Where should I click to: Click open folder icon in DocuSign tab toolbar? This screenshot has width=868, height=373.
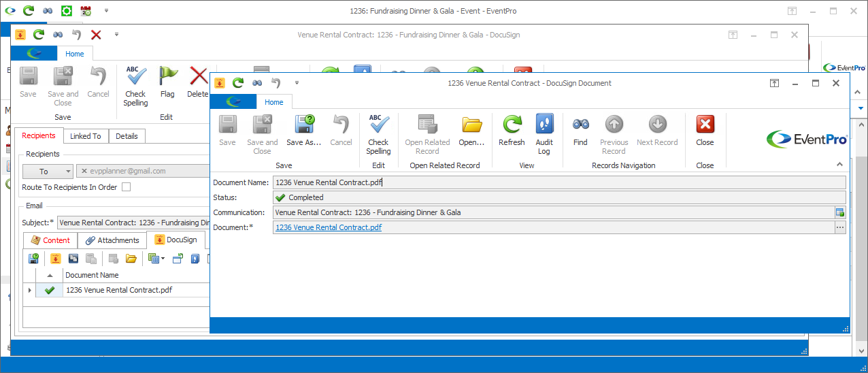[131, 259]
